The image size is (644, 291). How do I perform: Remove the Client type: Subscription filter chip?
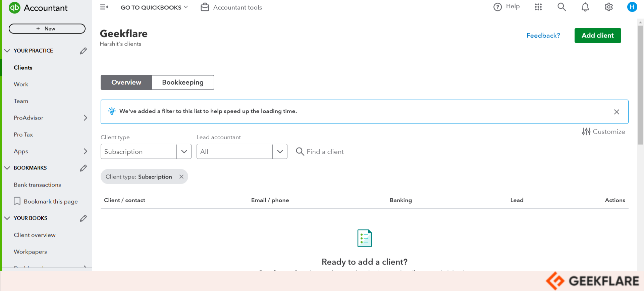tap(181, 176)
